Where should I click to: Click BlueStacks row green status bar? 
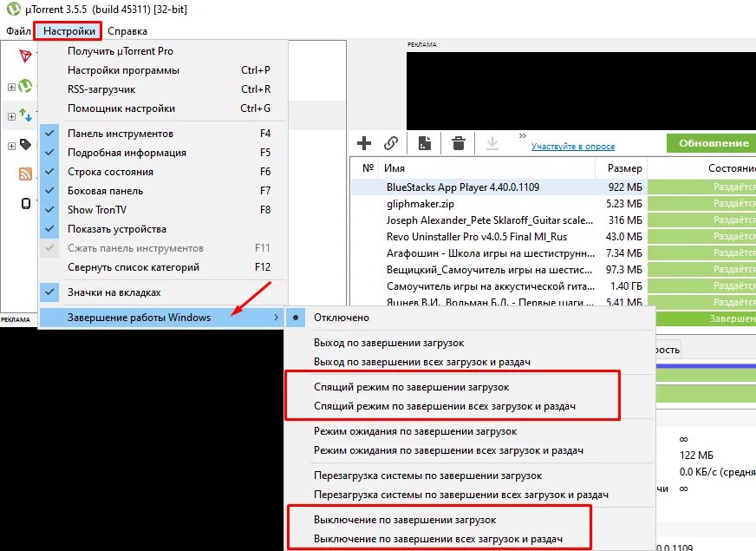701,187
